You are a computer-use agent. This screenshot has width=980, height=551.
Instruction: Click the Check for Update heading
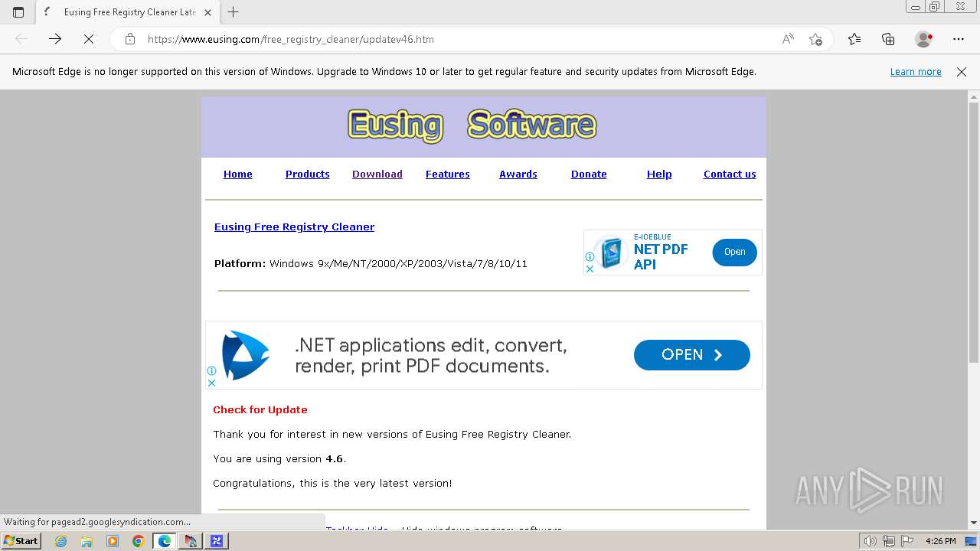click(x=260, y=409)
